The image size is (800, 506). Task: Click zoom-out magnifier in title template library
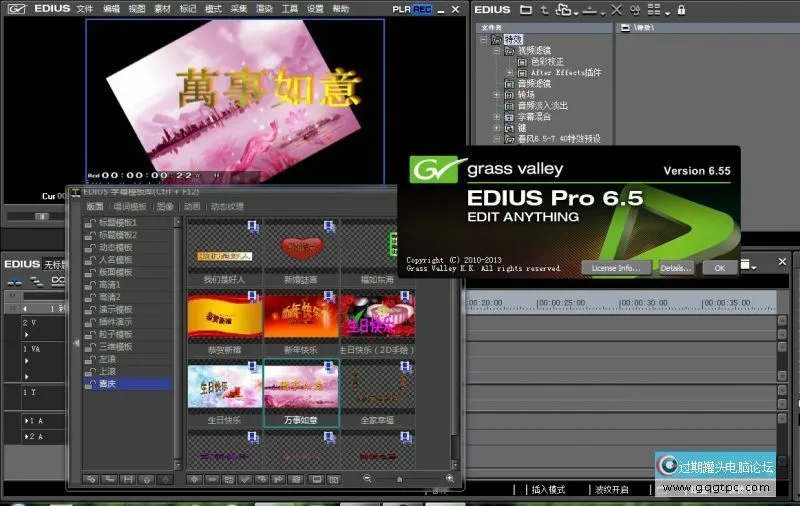click(368, 479)
